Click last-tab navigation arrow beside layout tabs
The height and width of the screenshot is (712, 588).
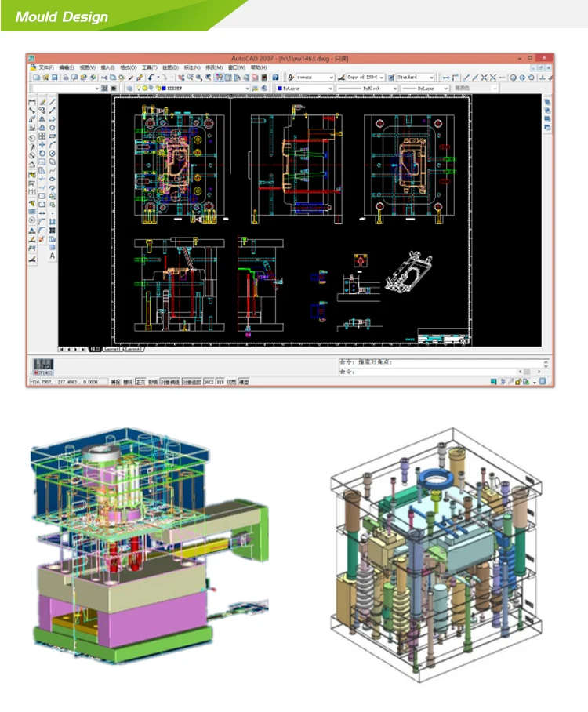tap(82, 349)
